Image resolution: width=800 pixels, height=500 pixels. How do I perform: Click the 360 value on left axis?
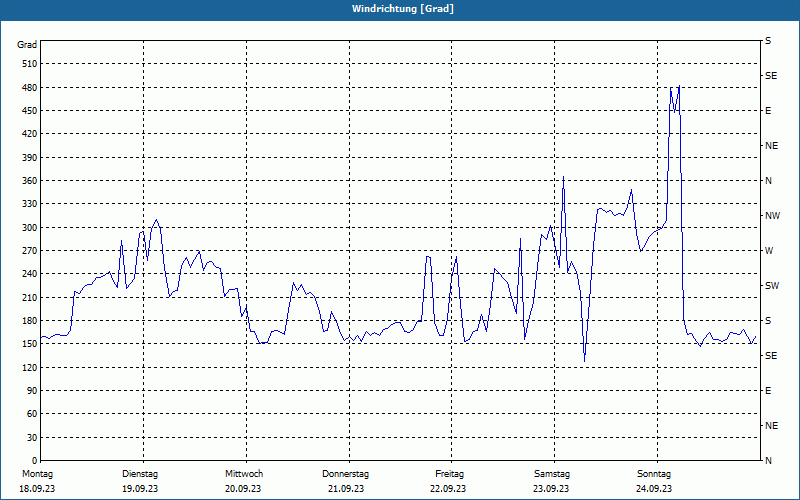[x=30, y=181]
